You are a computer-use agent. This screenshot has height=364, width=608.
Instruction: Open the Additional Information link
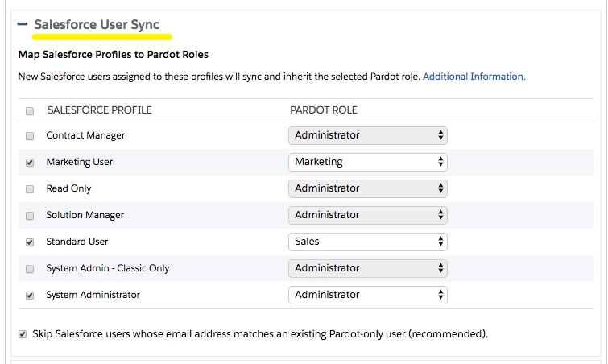point(474,77)
